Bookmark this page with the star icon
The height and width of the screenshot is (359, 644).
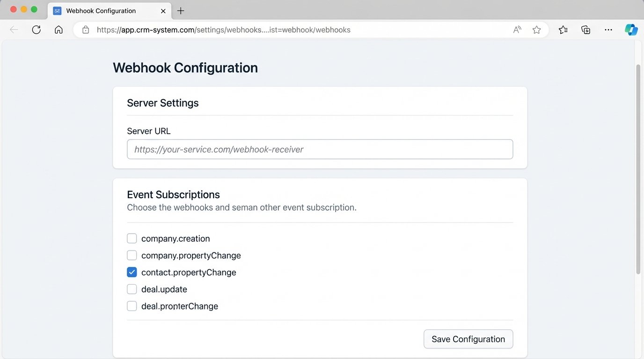pos(536,30)
